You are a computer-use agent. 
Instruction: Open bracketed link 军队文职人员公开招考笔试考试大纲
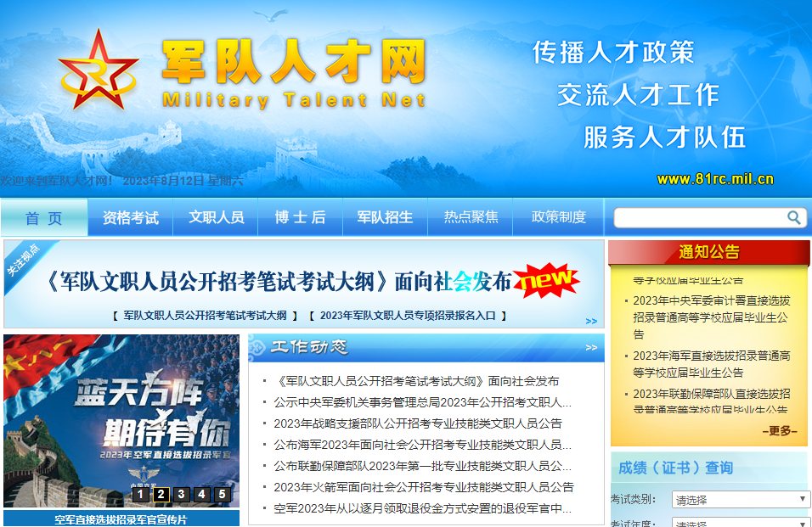click(205, 316)
